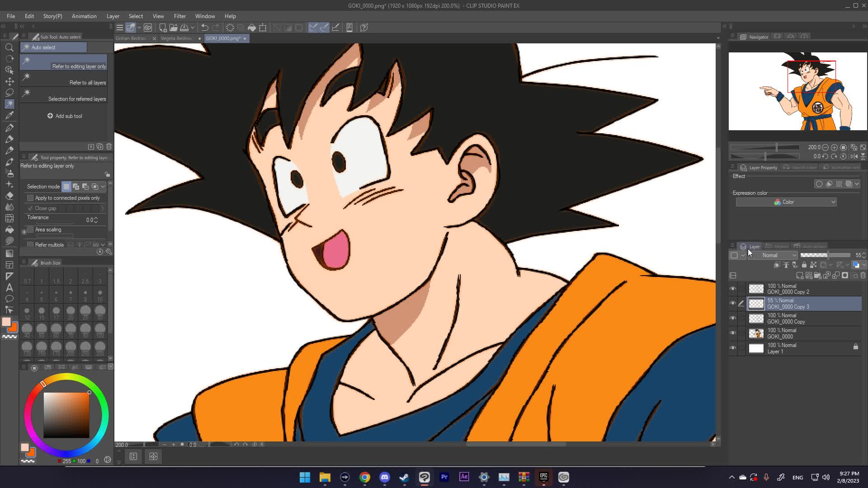Screen dimensions: 868x488
Task: Select the Airbrush tool
Action: [9, 173]
